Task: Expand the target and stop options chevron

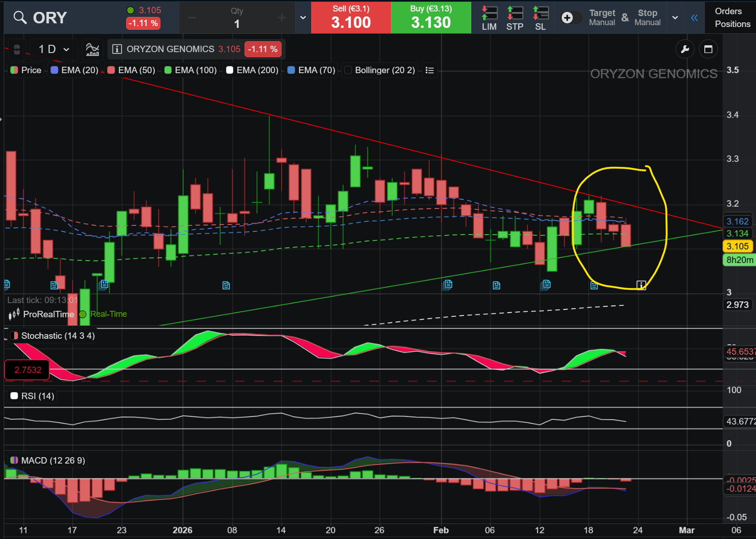Action: 675,18
